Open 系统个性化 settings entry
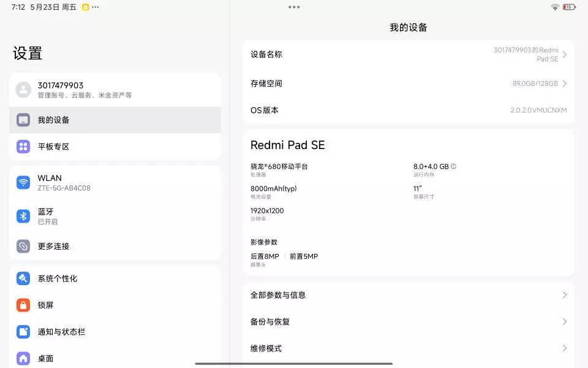Image resolution: width=588 pixels, height=368 pixels. tap(115, 278)
